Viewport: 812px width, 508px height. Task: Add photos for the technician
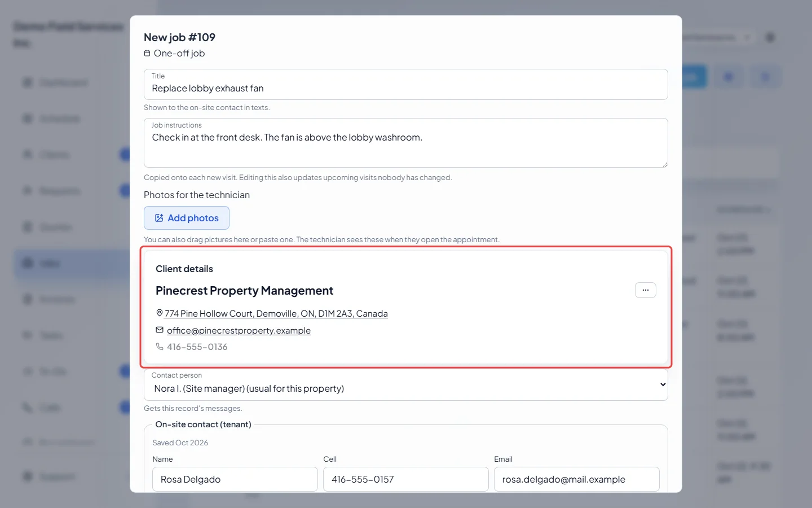point(187,218)
